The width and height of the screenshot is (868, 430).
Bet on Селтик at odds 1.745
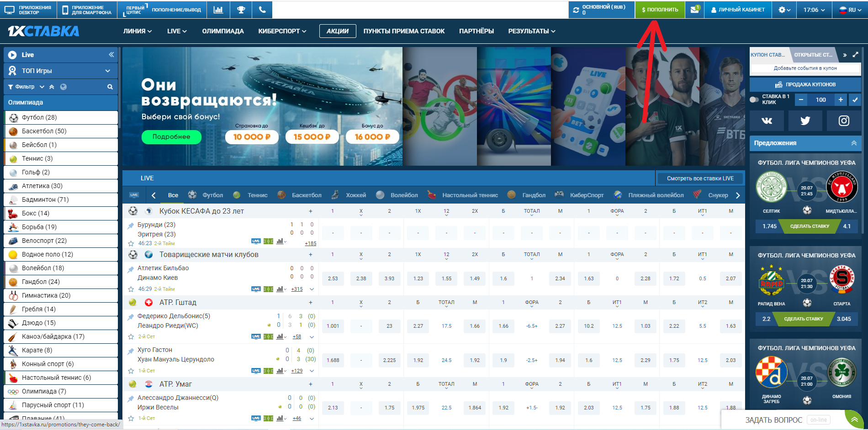click(769, 226)
